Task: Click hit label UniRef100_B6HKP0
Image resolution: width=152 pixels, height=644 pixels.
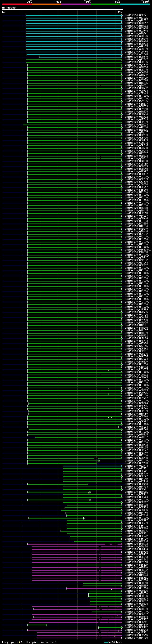Action: pos(137,114)
